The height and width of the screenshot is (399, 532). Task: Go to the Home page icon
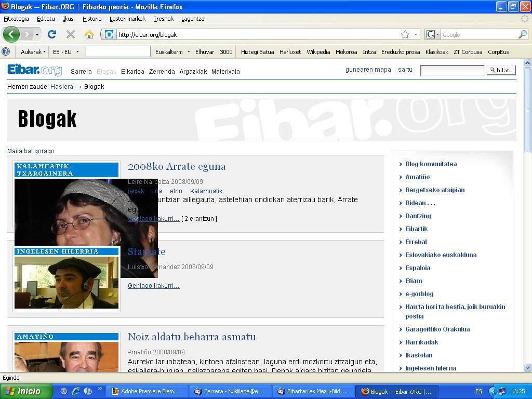[x=89, y=34]
